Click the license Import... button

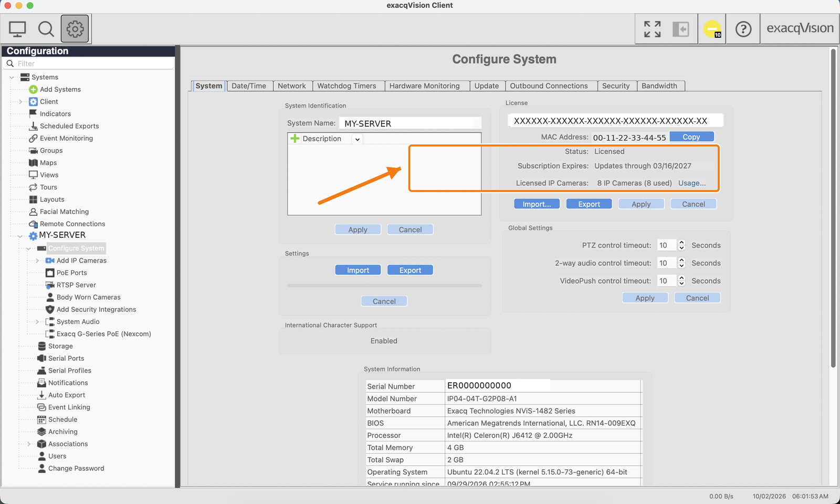coord(537,204)
